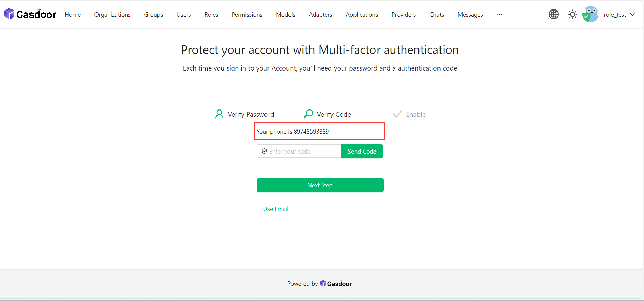This screenshot has width=644, height=301.
Task: Open the language globe selector
Action: pyautogui.click(x=553, y=14)
